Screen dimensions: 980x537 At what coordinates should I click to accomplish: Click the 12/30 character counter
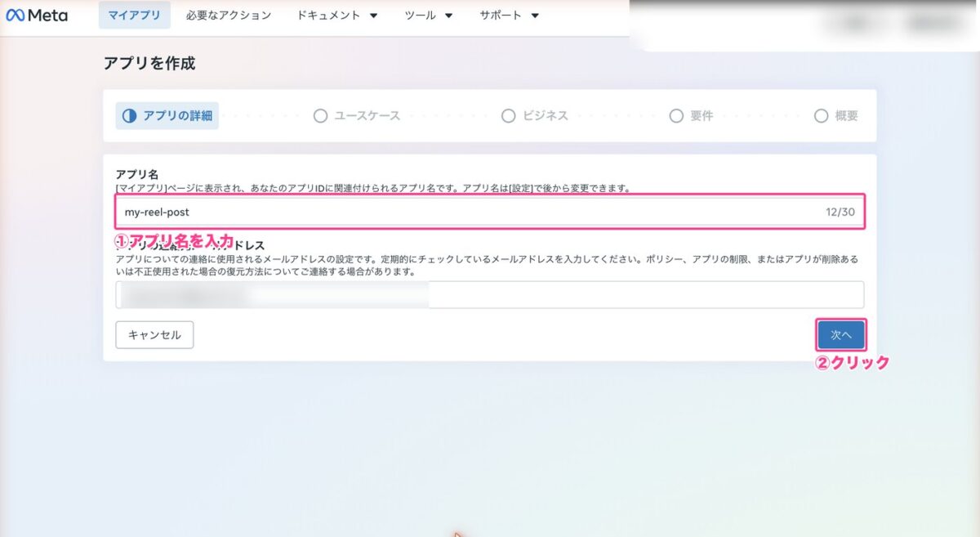[840, 213]
